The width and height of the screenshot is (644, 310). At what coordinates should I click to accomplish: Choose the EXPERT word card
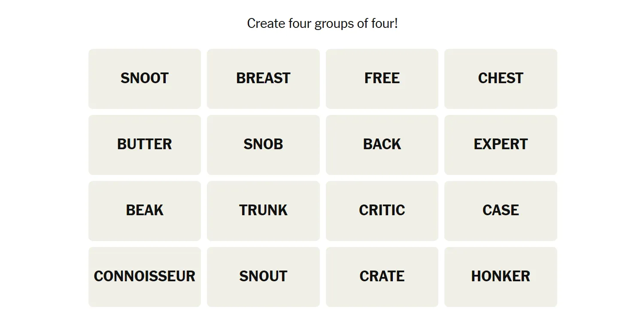click(501, 144)
